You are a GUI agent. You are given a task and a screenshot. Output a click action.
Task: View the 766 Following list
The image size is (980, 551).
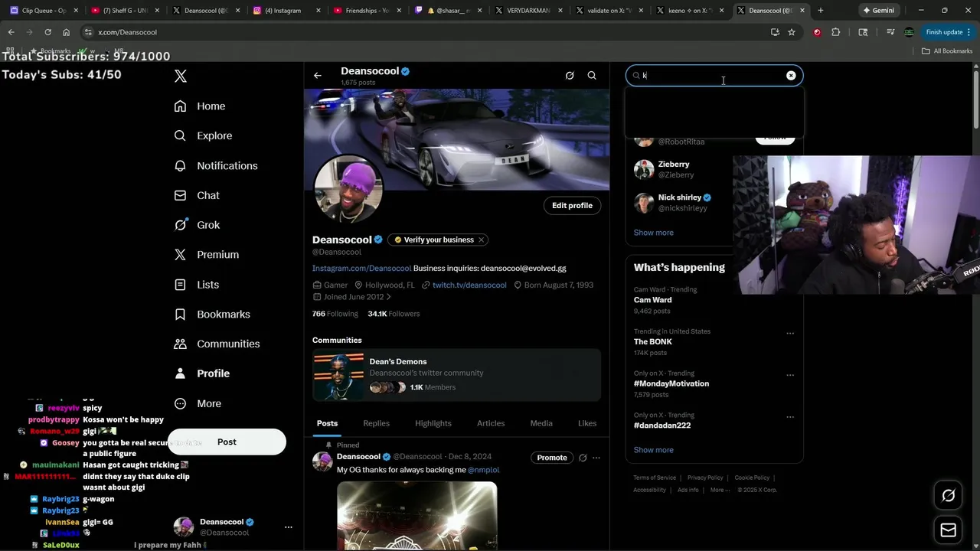point(335,314)
